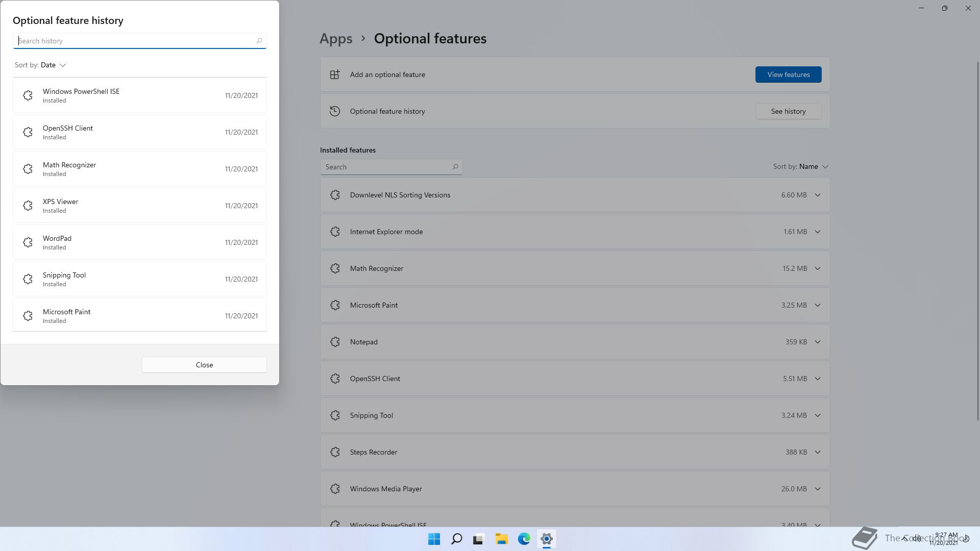The image size is (980, 551).
Task: Click the Snipping Tool installed feature icon
Action: coord(335,415)
